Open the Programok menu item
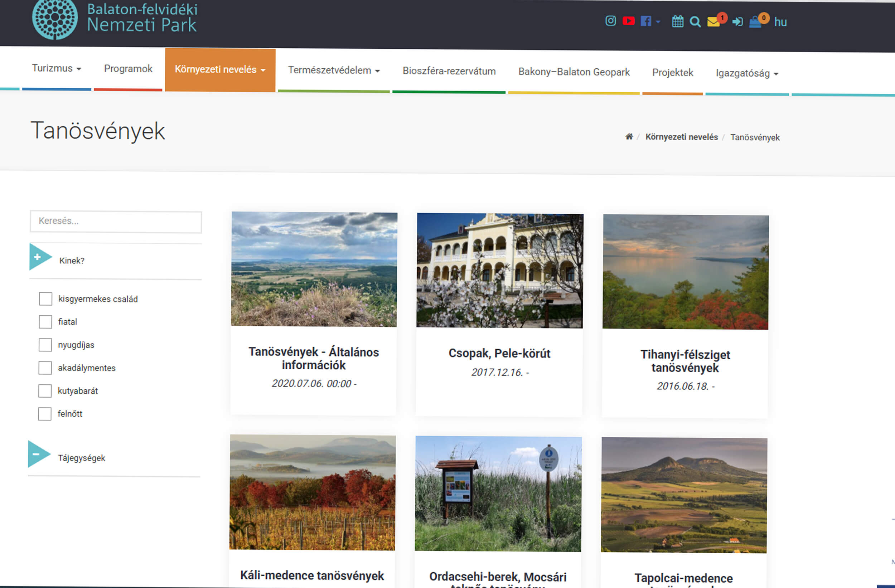 coord(128,69)
